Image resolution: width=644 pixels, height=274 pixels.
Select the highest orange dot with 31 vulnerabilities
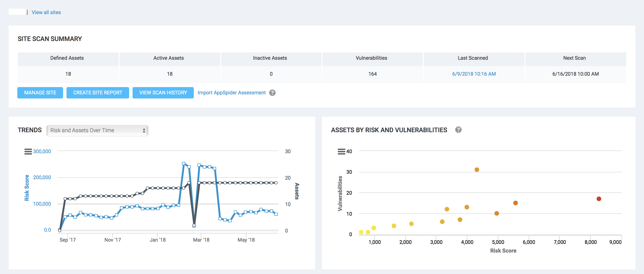(x=477, y=169)
